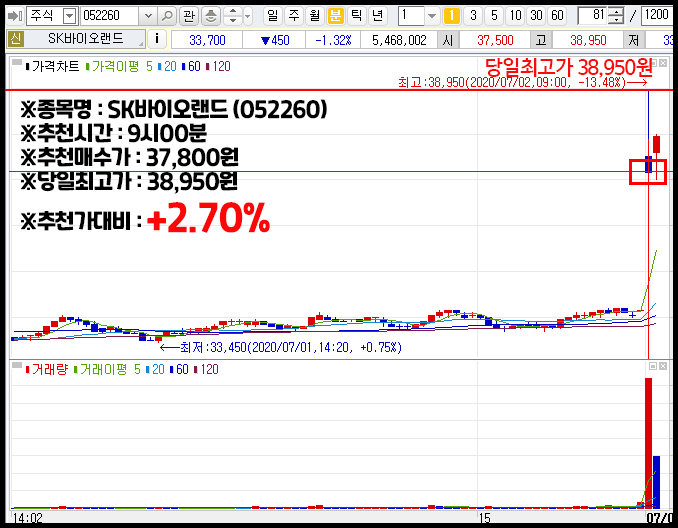Screen dimensions: 678x528
Task: Click the high price 38,950 in header
Action: (588, 41)
